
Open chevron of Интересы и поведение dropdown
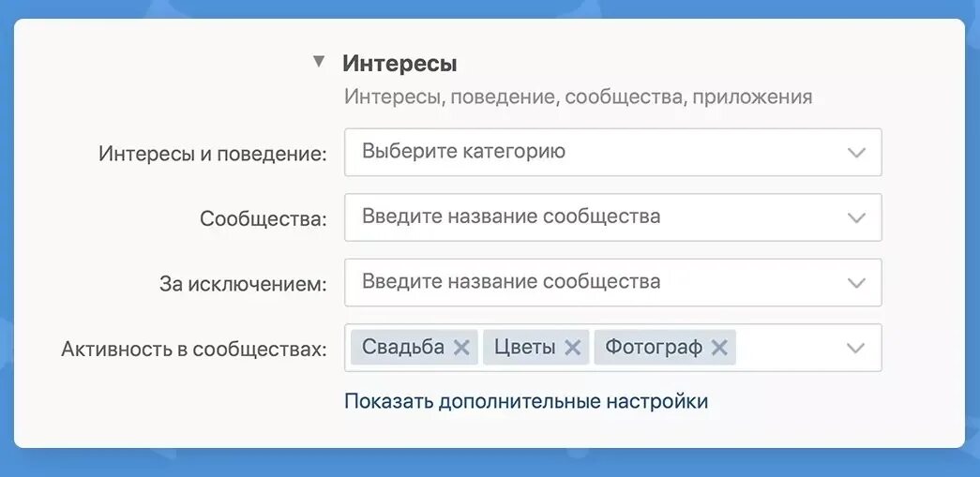click(x=855, y=153)
